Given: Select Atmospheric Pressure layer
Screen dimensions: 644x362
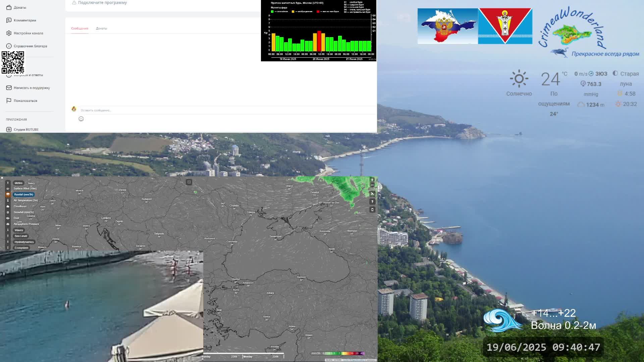Looking at the screenshot, I should point(26,224).
